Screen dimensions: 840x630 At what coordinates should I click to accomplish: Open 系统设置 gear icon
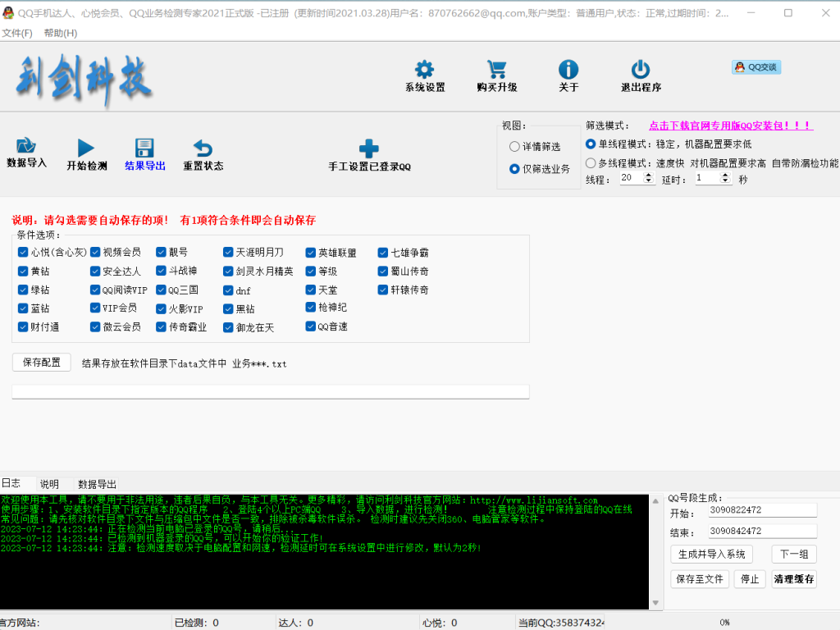[x=424, y=70]
